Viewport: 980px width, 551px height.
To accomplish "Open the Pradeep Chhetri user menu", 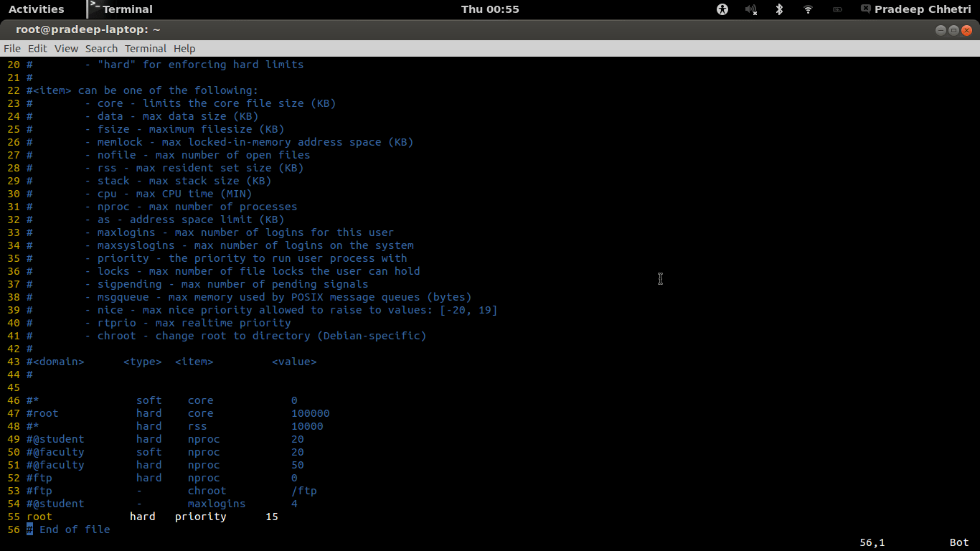I will pyautogui.click(x=923, y=9).
